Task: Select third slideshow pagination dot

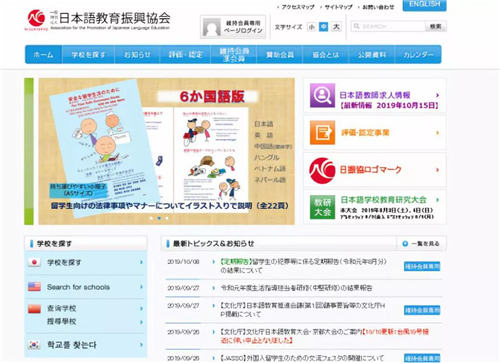Action: click(x=167, y=218)
